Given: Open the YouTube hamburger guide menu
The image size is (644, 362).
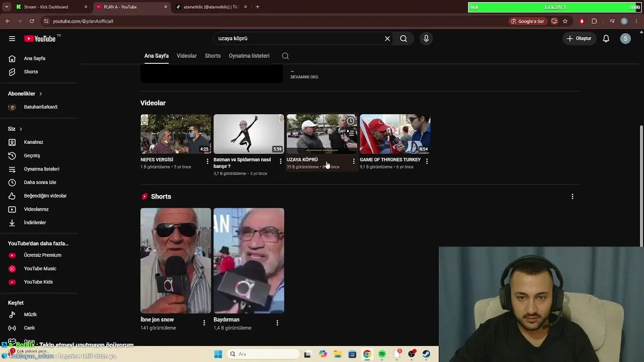Looking at the screenshot, I should pyautogui.click(x=12, y=39).
